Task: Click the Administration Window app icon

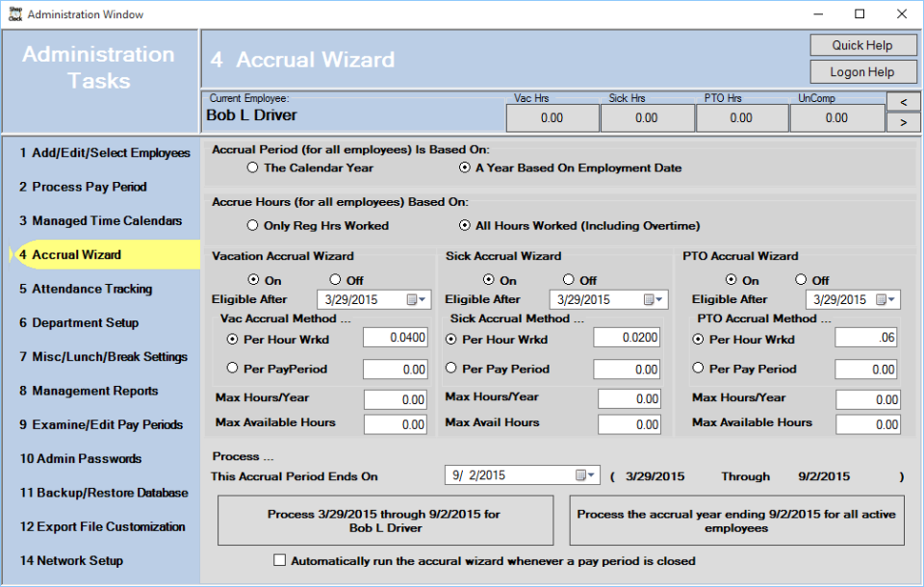Action: [x=15, y=14]
